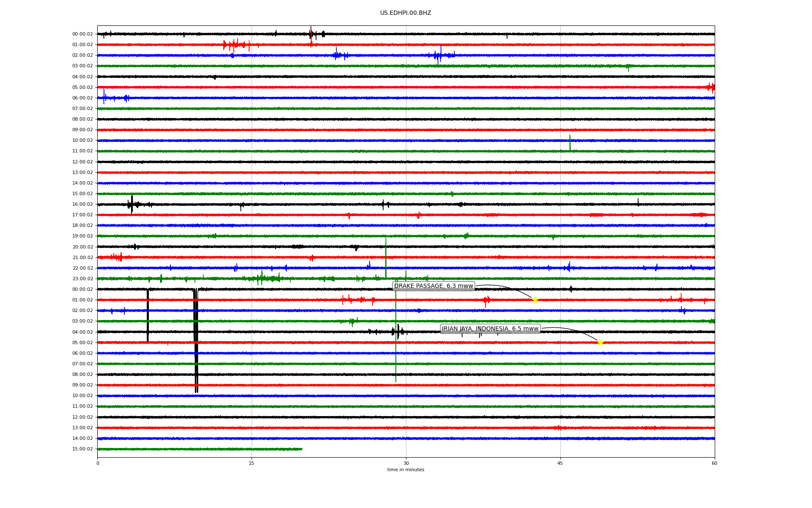Click the final 15:00:02 trace label at bottom
Screen dimensions: 812x508
(82, 449)
